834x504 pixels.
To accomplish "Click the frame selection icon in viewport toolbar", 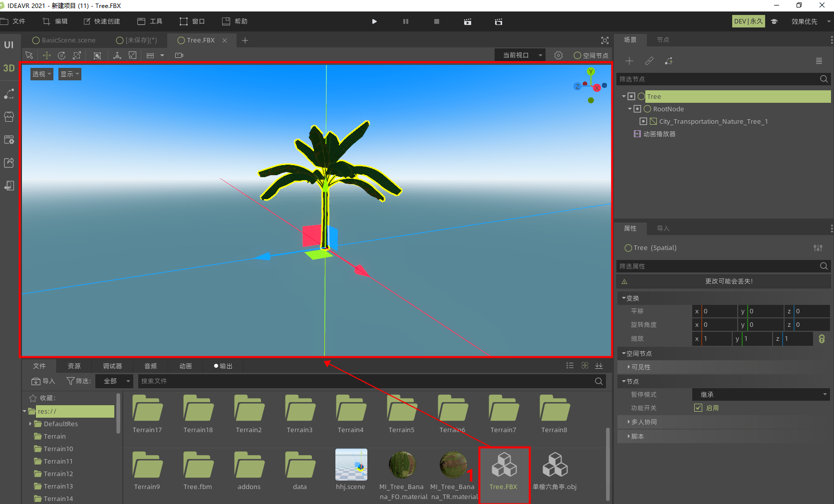I will (97, 55).
